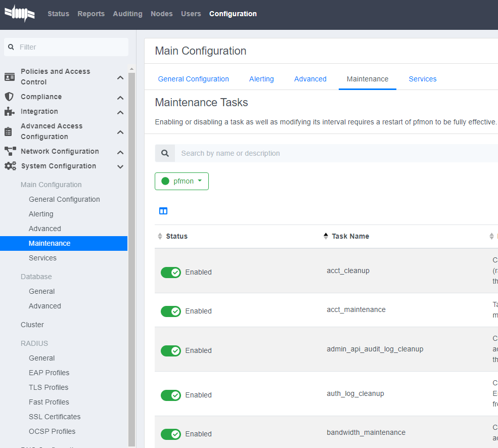Click the sidebar vertical scrollbar
Screen dimensions: 498x448
click(131, 253)
